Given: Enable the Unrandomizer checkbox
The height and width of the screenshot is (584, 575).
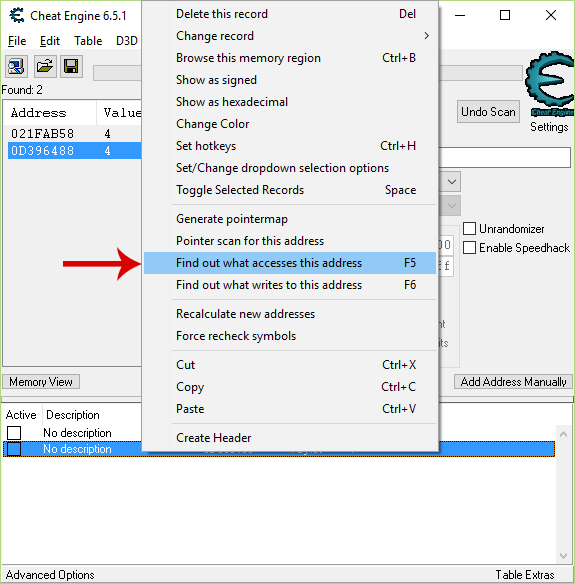Looking at the screenshot, I should point(469,229).
